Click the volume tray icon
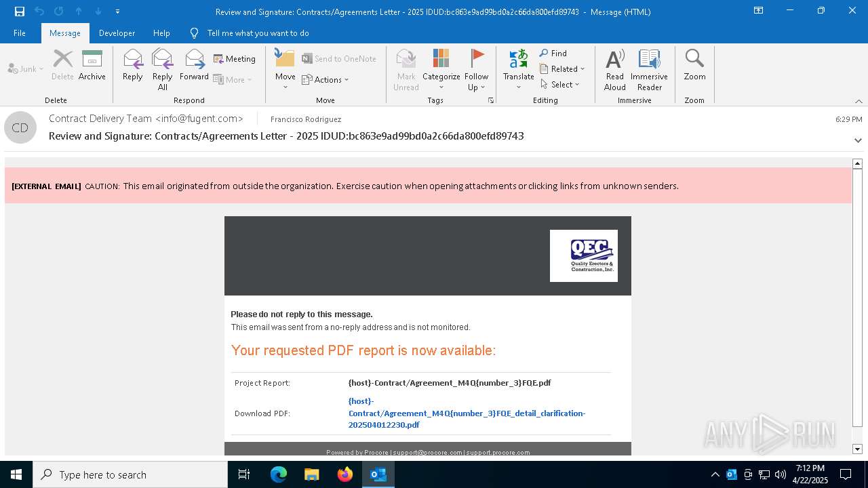This screenshot has height=488, width=868. click(x=781, y=474)
